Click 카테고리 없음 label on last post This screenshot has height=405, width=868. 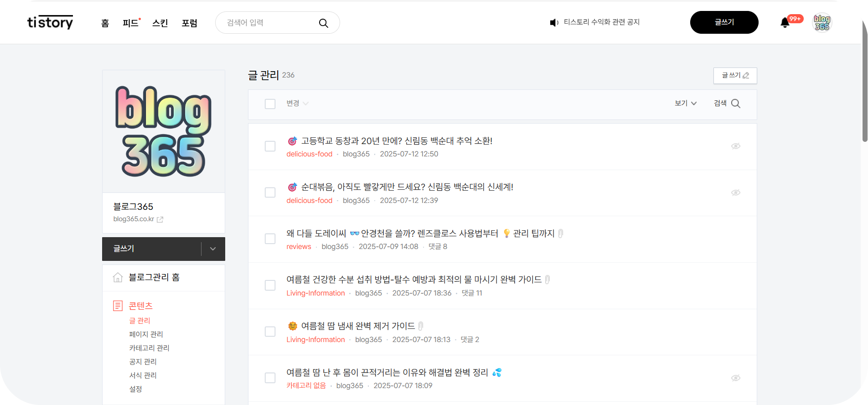(x=306, y=386)
